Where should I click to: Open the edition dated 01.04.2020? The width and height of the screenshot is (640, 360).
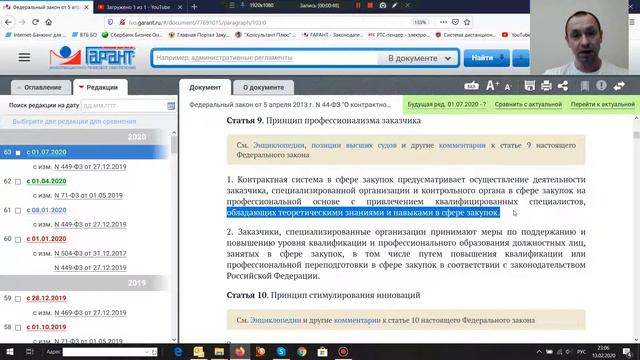point(46,181)
